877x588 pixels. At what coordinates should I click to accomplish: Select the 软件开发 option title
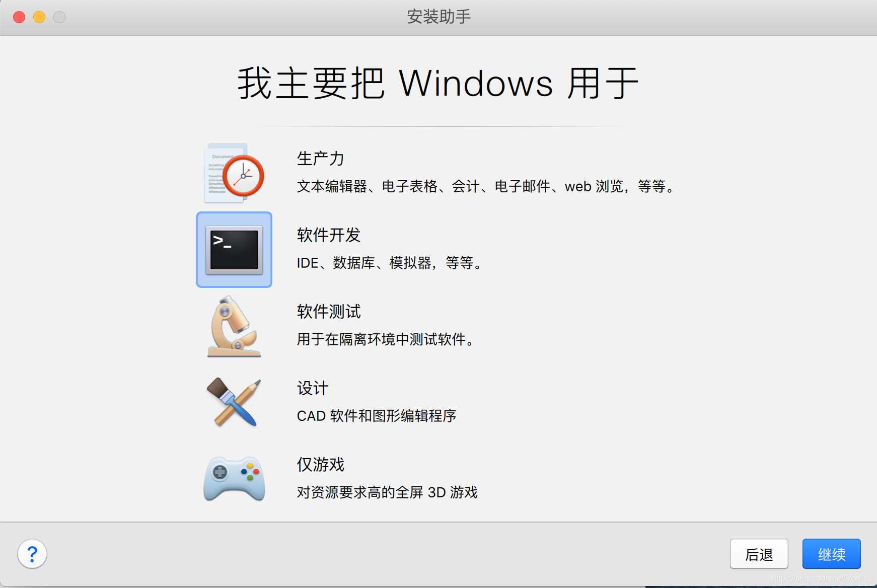click(329, 235)
